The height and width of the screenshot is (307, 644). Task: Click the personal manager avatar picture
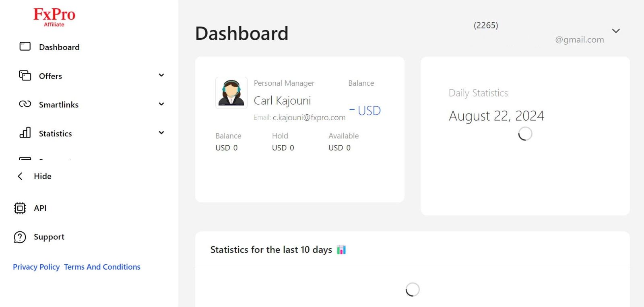point(231,93)
